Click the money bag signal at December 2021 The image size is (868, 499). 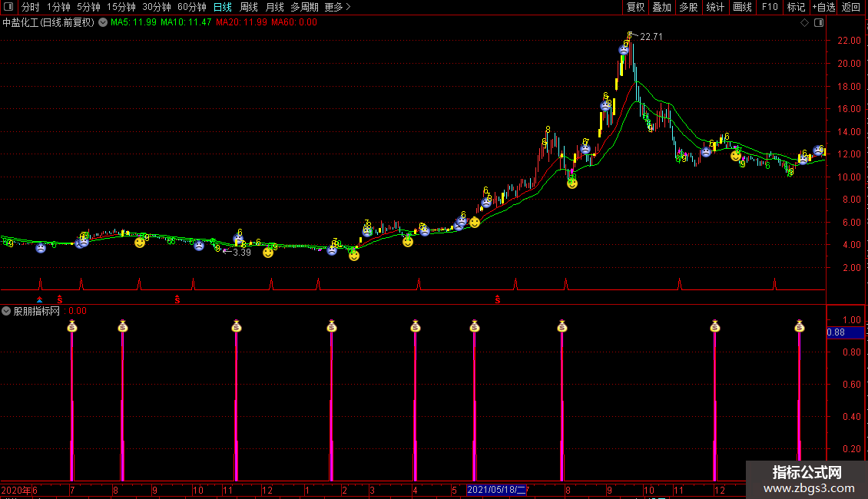714,326
